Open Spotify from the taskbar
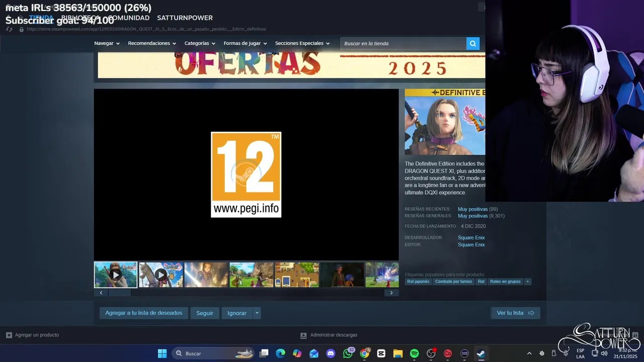Image resolution: width=644 pixels, height=362 pixels. point(414,353)
